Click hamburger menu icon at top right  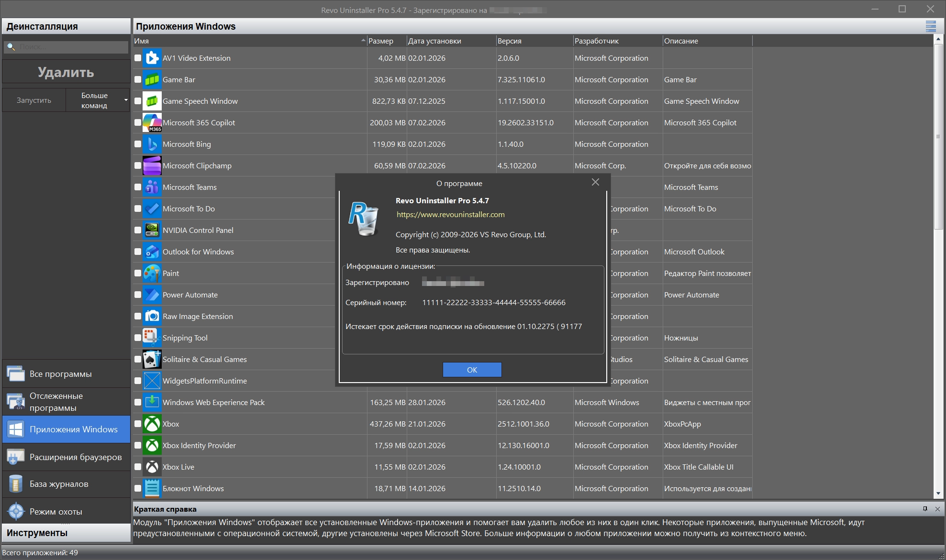pyautogui.click(x=930, y=26)
